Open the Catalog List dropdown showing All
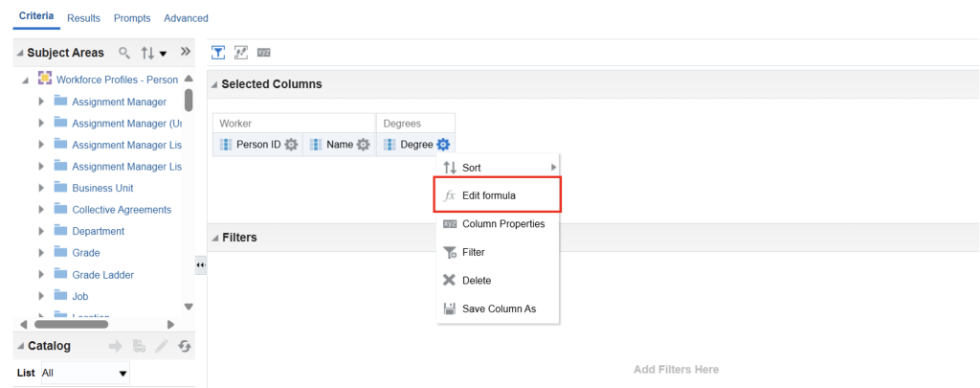 point(85,373)
